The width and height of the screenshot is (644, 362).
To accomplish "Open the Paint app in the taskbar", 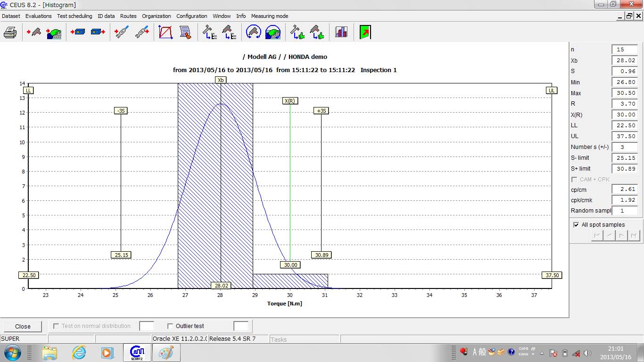I will coord(166,353).
